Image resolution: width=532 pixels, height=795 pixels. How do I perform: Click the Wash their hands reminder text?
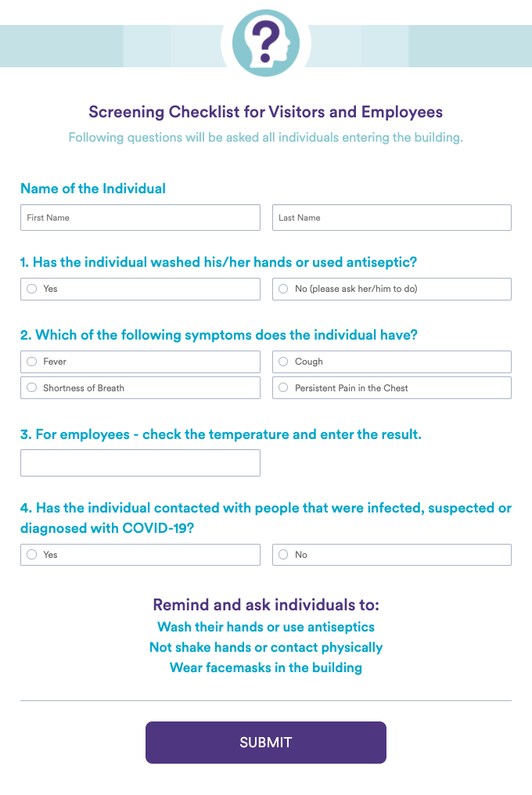[266, 627]
